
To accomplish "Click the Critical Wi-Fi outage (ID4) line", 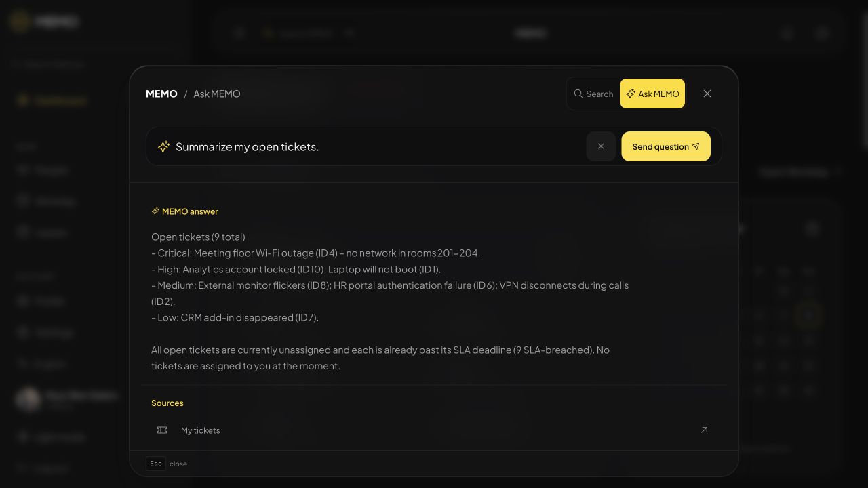I will pos(315,253).
